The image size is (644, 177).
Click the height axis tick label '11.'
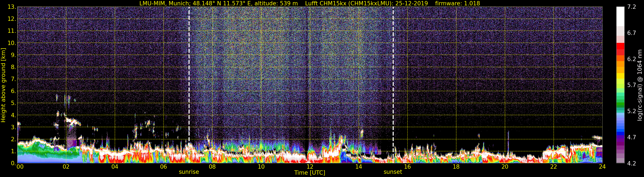pos(12,31)
